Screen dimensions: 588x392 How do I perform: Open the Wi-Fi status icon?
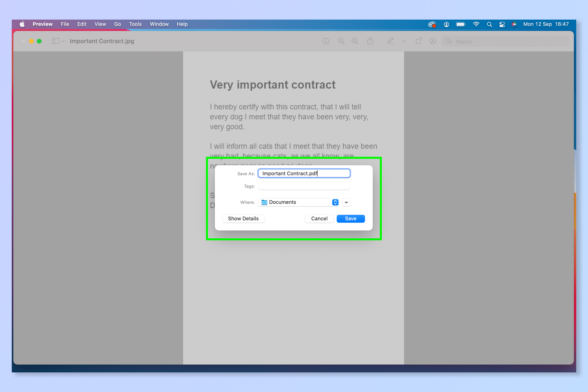click(476, 24)
